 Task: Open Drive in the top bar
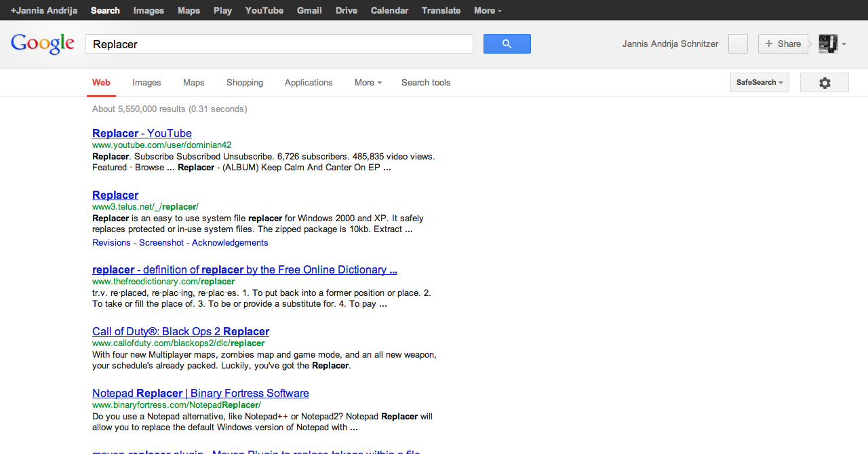[x=347, y=10]
